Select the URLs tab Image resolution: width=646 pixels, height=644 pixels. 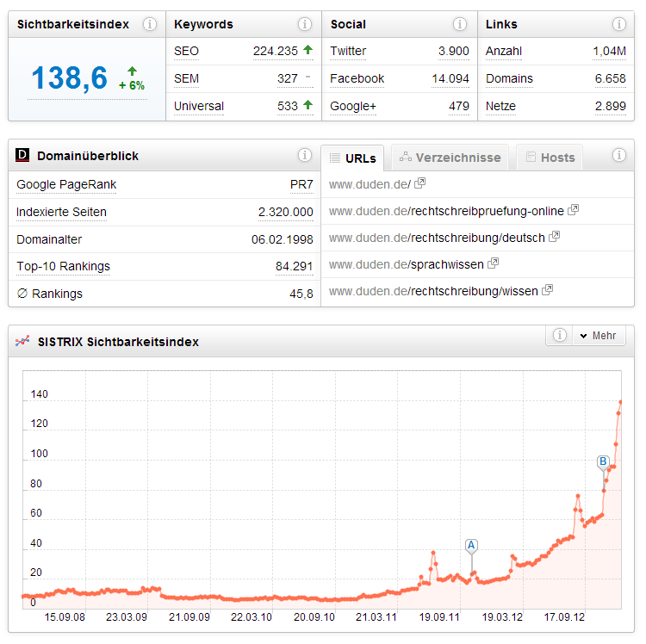coord(353,158)
